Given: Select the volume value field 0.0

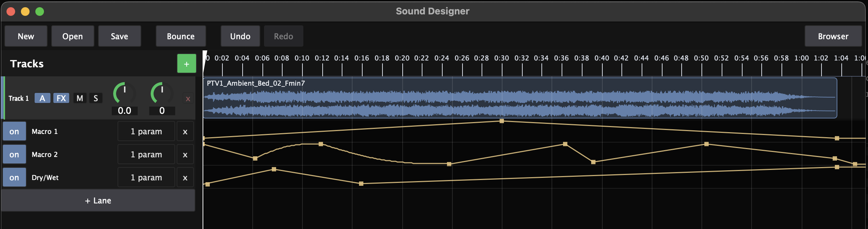Looking at the screenshot, I should pyautogui.click(x=125, y=111).
